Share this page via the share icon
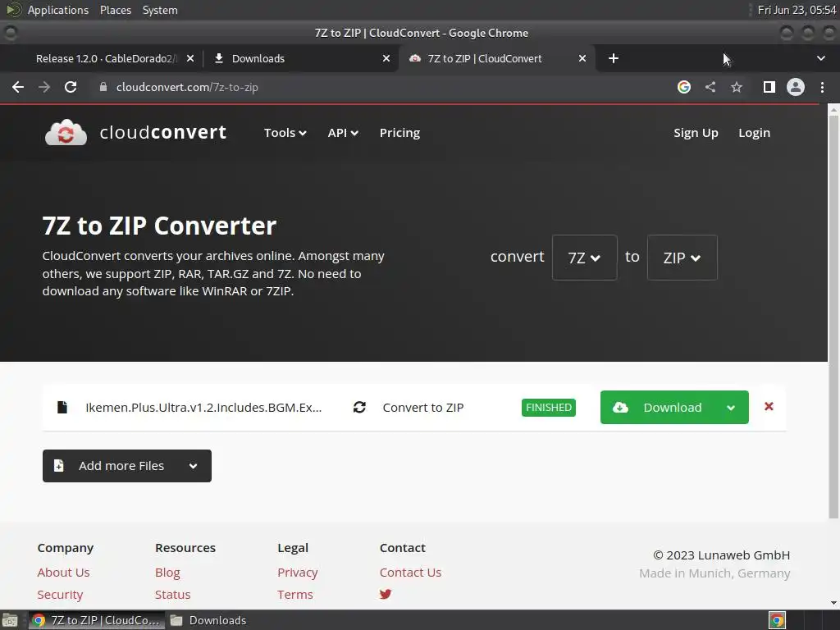840x630 pixels. point(710,87)
